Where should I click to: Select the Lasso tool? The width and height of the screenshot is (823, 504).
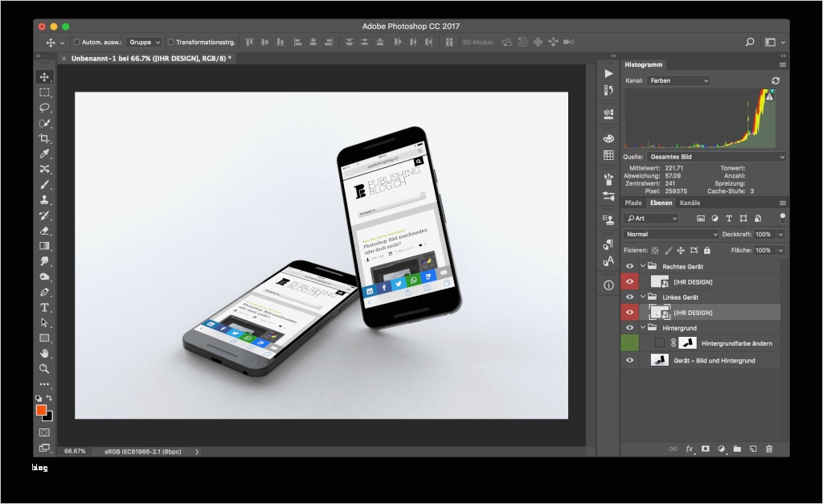[x=45, y=108]
